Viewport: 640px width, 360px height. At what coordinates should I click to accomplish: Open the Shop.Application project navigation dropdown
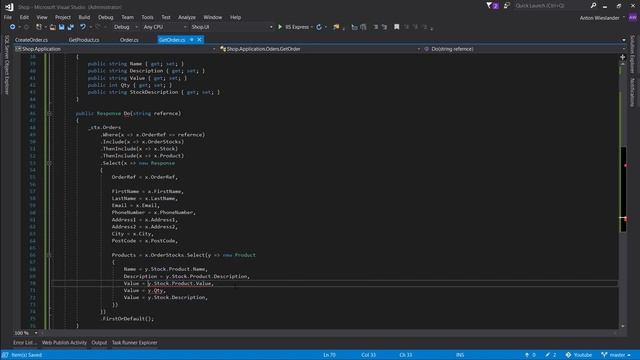115,49
